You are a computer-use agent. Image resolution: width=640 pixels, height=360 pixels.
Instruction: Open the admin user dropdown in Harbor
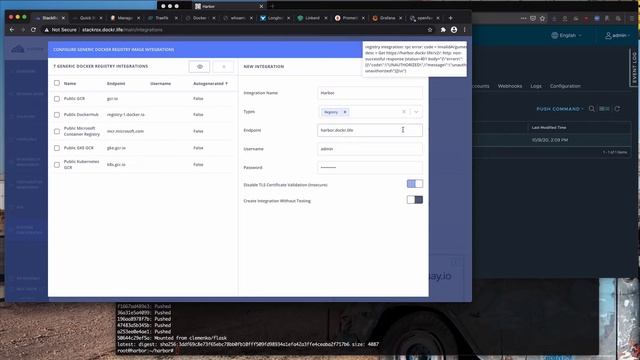click(x=618, y=36)
